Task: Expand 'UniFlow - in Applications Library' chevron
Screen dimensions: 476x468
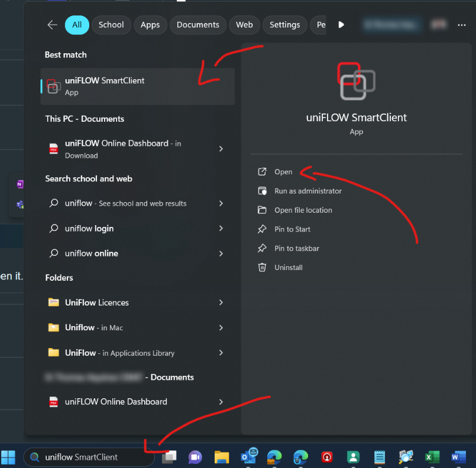Action: (221, 352)
